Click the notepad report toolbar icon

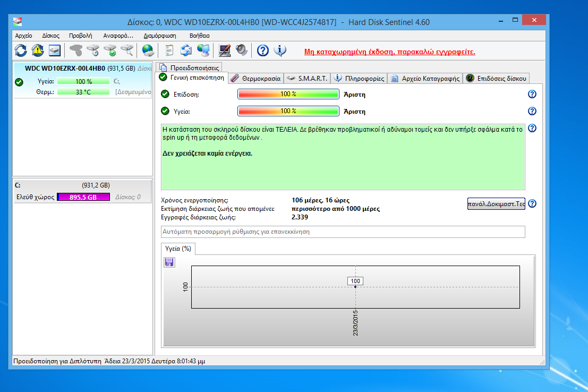(169, 50)
